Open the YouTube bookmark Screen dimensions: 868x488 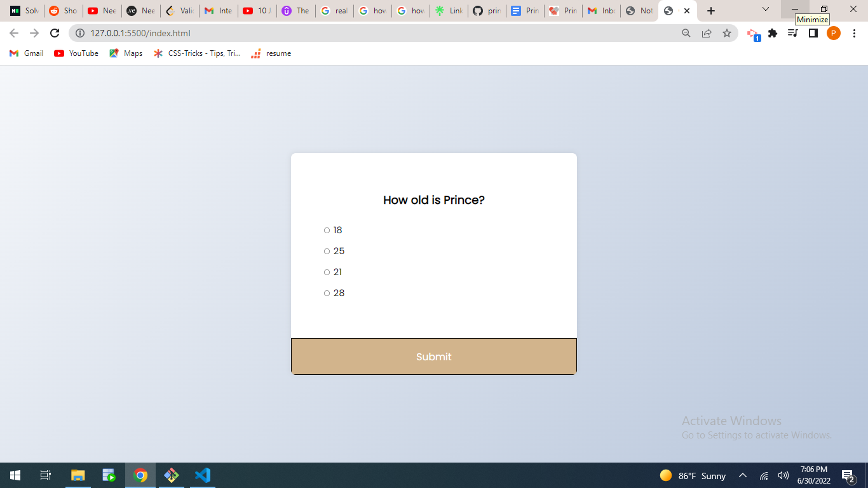[76, 53]
